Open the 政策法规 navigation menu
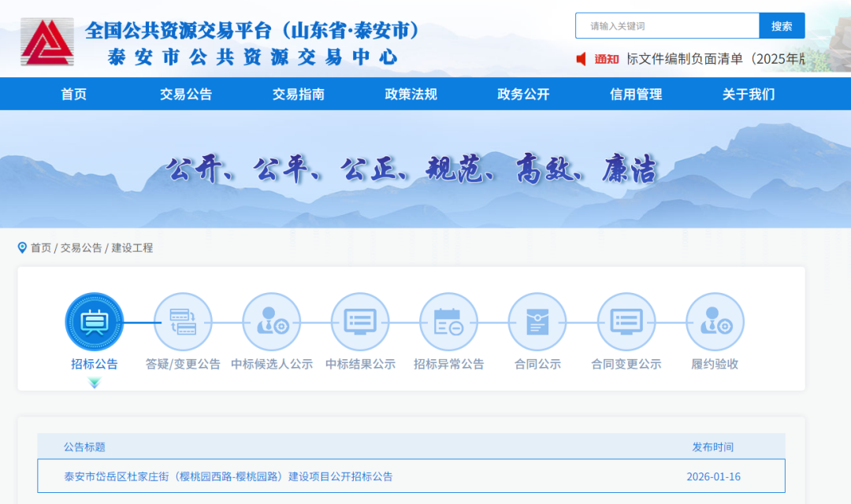This screenshot has width=851, height=504. pyautogui.click(x=411, y=94)
